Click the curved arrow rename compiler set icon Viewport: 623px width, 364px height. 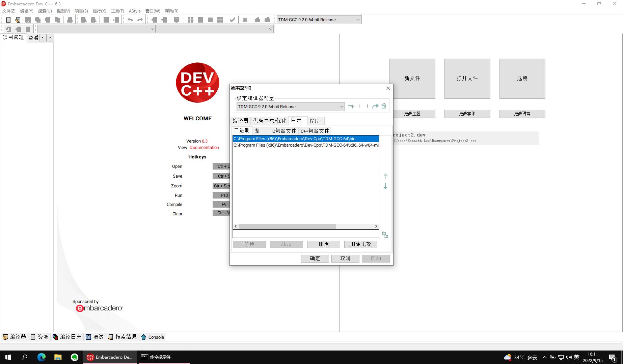click(x=375, y=106)
